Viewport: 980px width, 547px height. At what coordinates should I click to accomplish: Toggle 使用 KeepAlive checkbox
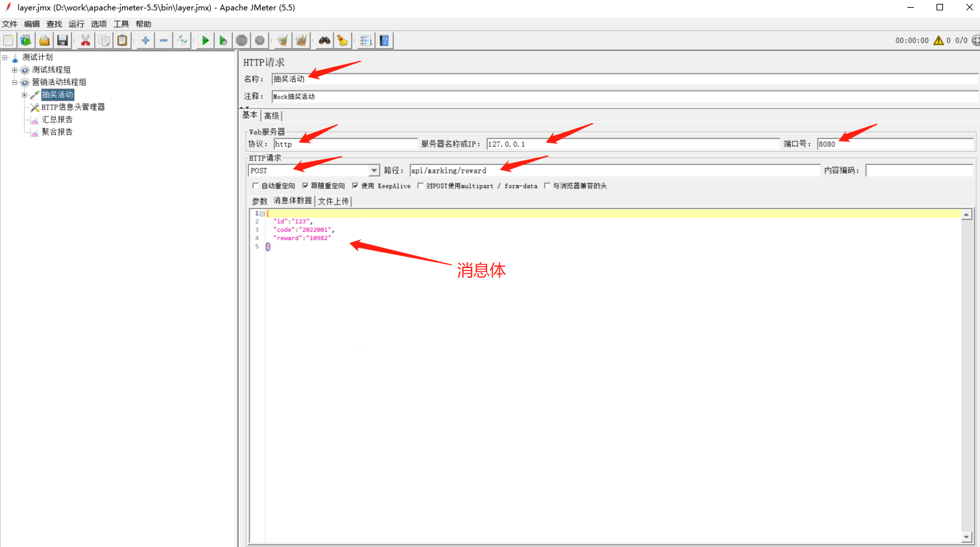point(355,186)
